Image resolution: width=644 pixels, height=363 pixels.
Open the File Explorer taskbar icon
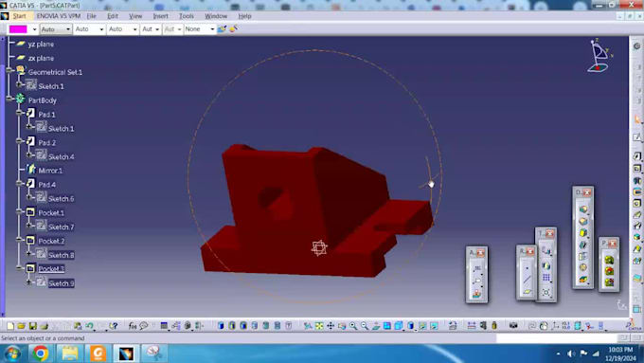pos(70,354)
